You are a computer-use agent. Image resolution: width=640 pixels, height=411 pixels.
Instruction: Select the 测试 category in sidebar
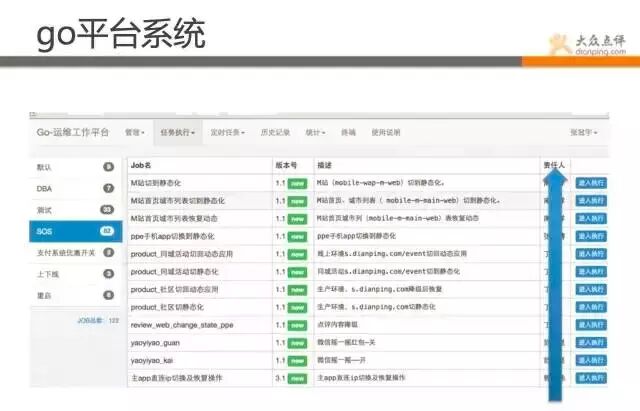[76, 210]
